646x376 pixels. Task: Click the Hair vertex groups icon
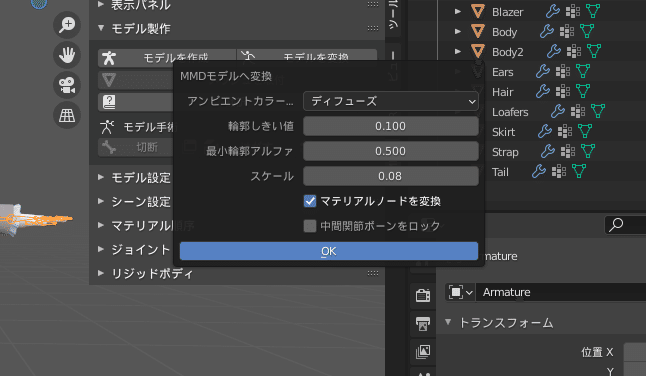563,91
